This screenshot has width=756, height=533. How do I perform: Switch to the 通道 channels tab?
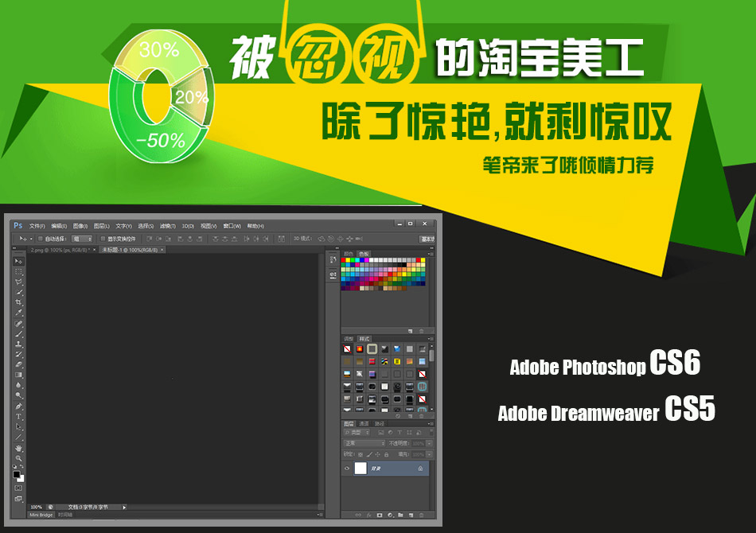(x=364, y=423)
